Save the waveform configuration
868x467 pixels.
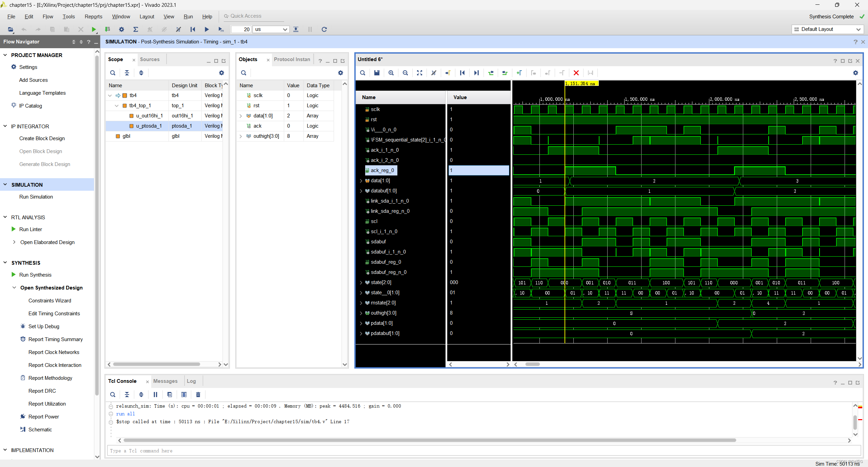377,73
